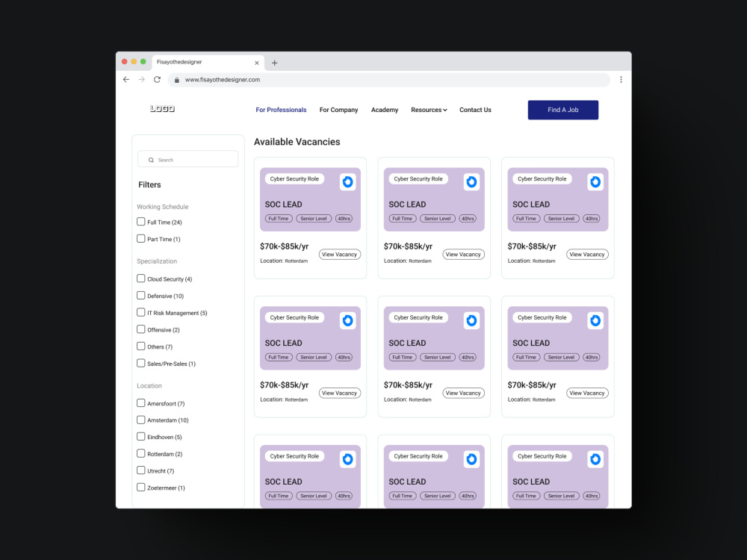Click the Available Vacancies heading

(297, 142)
